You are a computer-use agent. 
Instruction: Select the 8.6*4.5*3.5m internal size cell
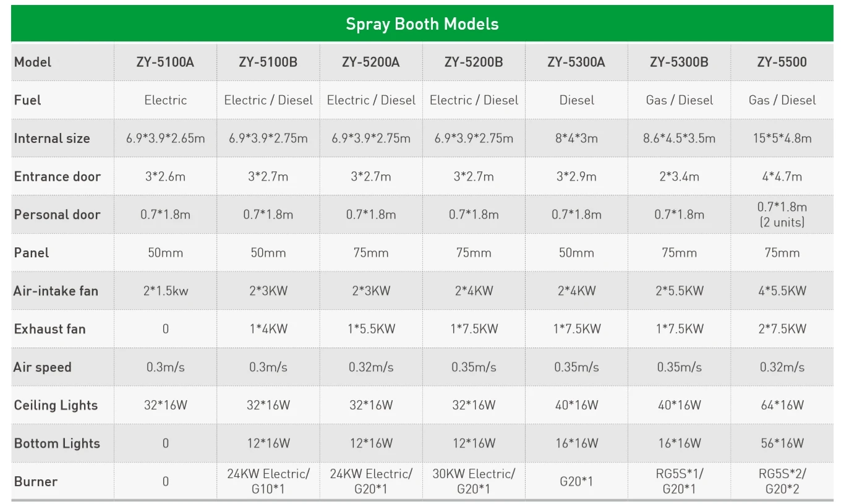(x=679, y=138)
